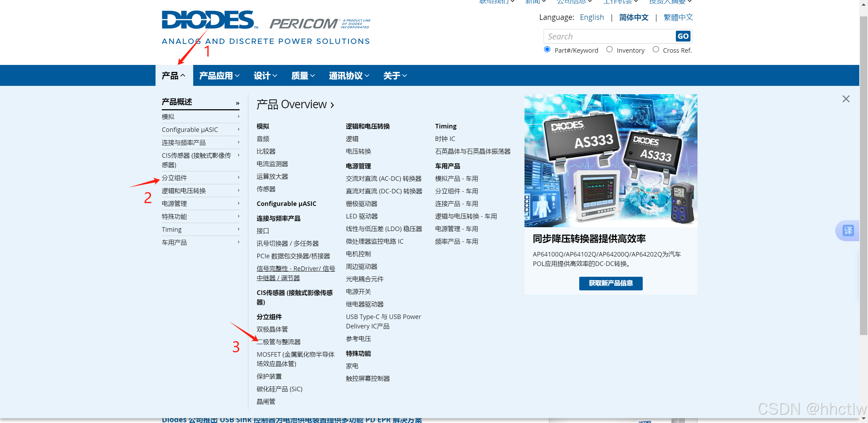Open the 分立组件 - 车用 link
The image size is (868, 423).
[457, 191]
